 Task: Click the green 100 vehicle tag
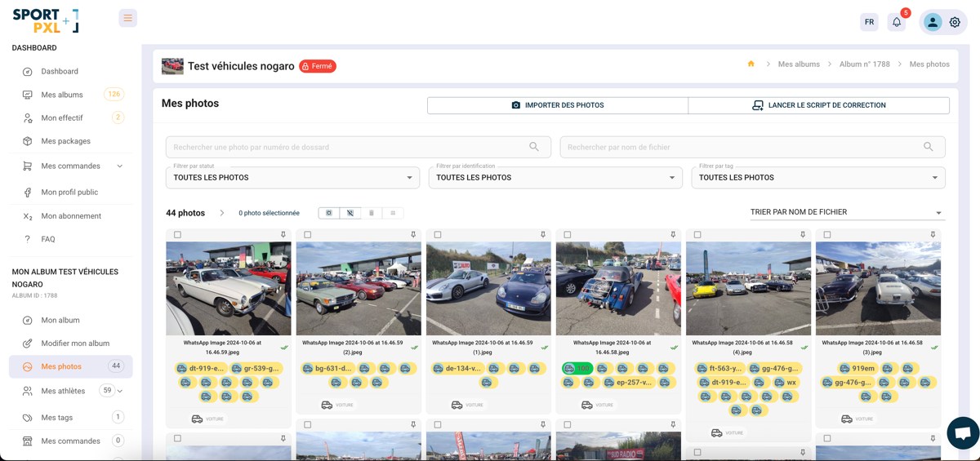(x=577, y=369)
